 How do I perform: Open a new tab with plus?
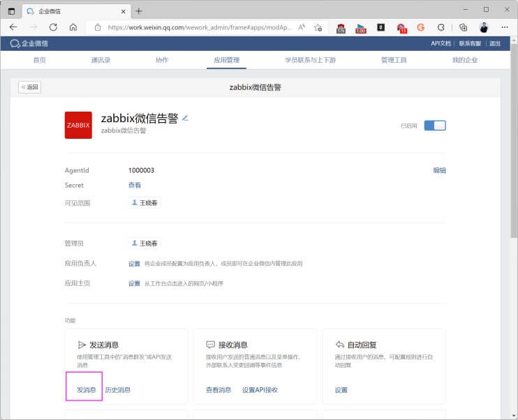tap(139, 11)
